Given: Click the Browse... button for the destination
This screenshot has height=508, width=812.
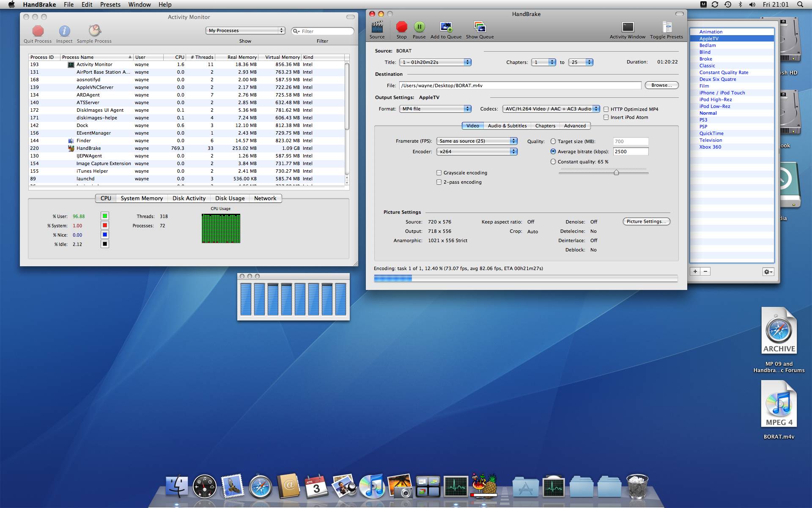Looking at the screenshot, I should (x=661, y=85).
